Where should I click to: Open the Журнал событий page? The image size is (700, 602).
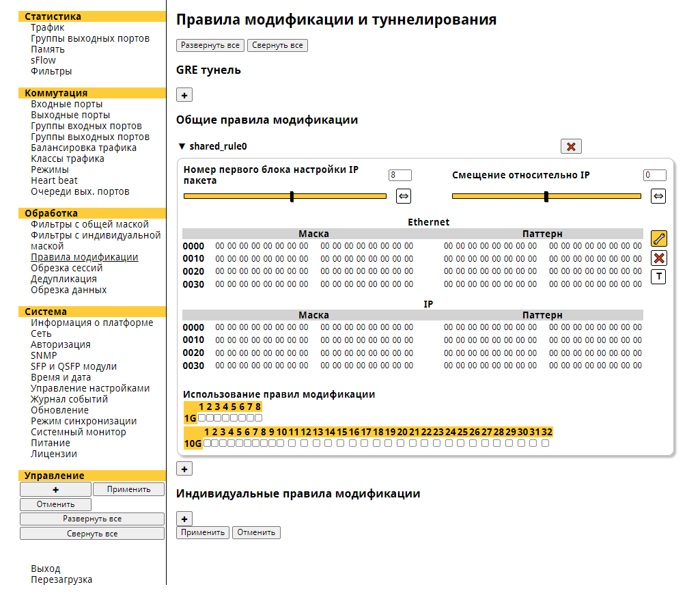click(x=69, y=399)
